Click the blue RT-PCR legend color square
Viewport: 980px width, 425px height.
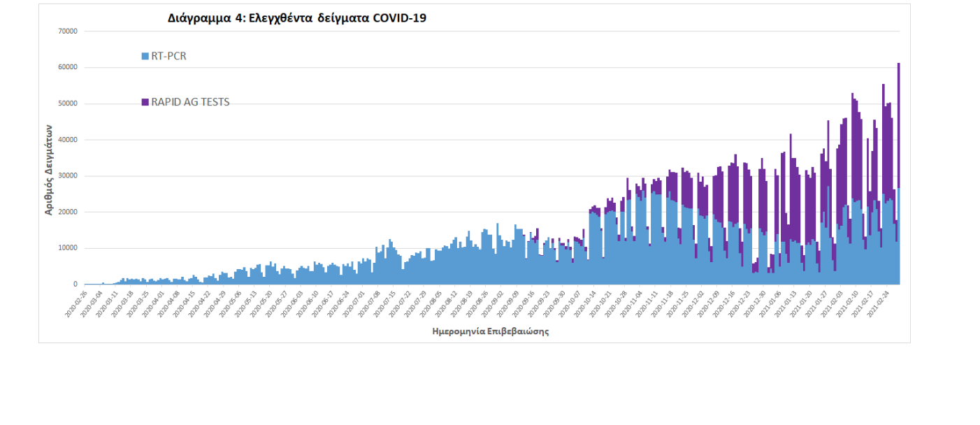[x=145, y=56]
